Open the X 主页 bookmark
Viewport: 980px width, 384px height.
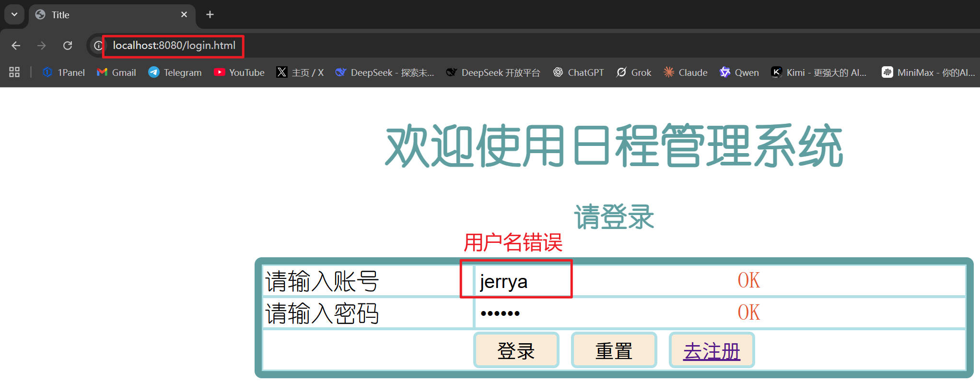[x=300, y=72]
